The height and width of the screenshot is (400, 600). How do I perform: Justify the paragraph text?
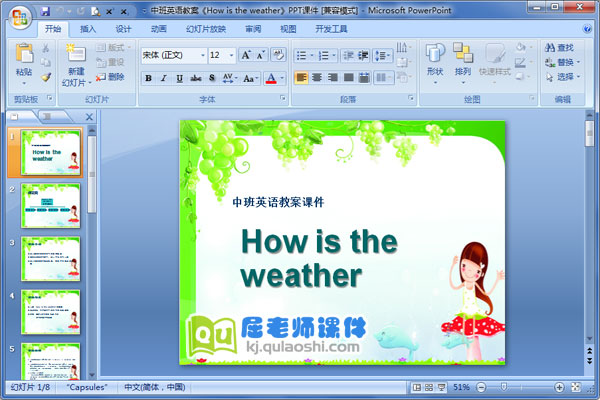point(348,78)
